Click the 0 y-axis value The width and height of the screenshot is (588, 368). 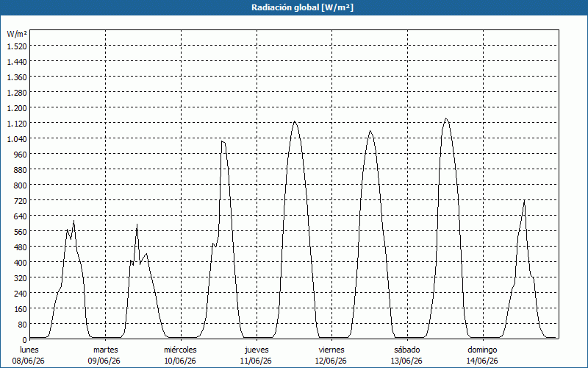(24, 340)
